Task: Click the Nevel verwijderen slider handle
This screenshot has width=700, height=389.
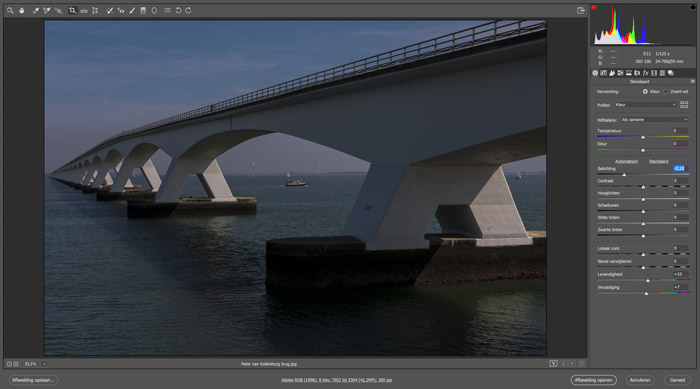Action: [643, 267]
